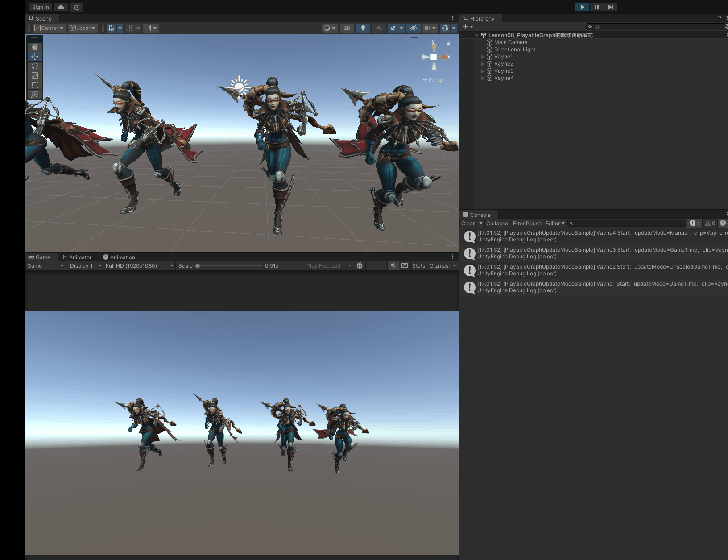Mute audio in the Game view
728x560 pixels.
tap(393, 266)
